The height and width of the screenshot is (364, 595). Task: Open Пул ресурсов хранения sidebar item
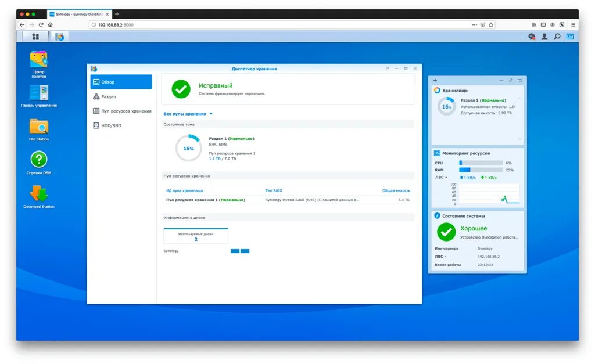(121, 111)
